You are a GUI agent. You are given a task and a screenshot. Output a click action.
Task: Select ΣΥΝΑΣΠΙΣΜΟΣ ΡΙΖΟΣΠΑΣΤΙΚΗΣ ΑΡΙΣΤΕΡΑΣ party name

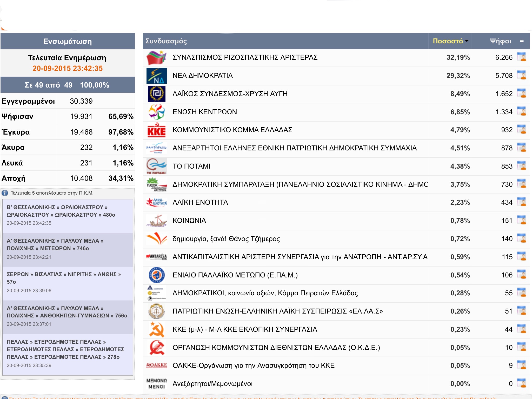(x=245, y=57)
